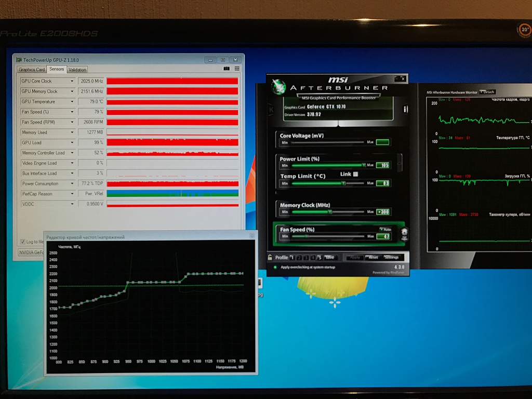Close the voltage/frequency curve editor window
Viewport: 532px width, 399px height.
pyautogui.click(x=252, y=236)
